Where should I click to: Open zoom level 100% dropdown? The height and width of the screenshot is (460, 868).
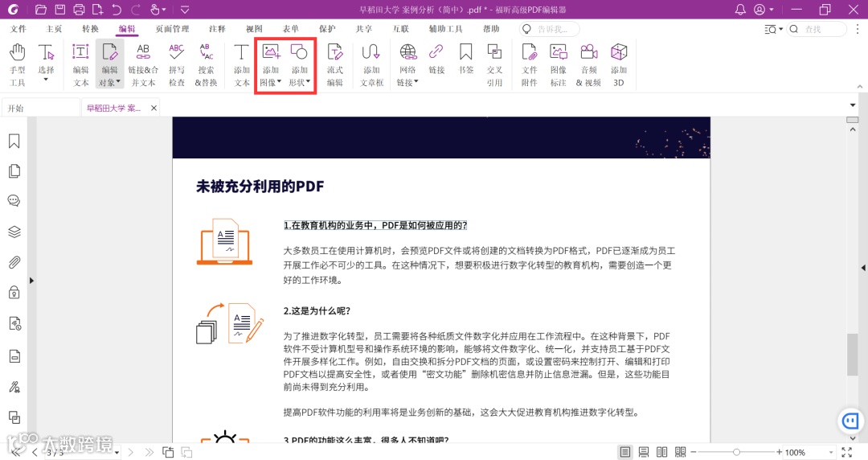(x=830, y=453)
